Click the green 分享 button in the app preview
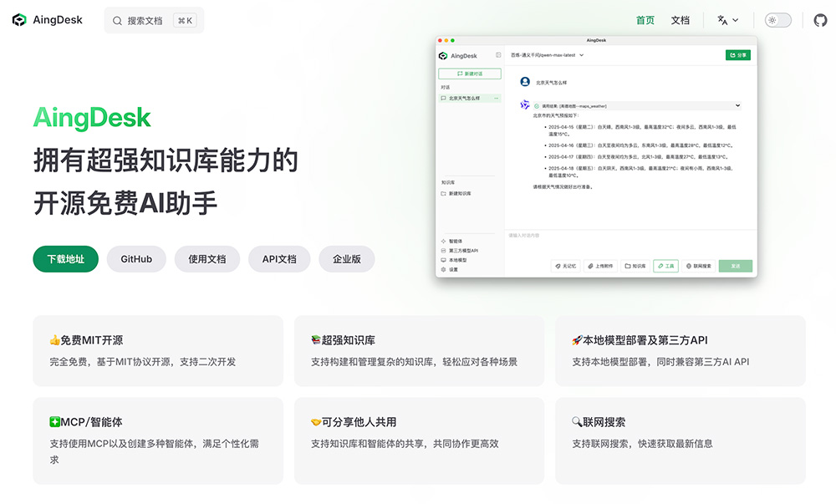Image resolution: width=836 pixels, height=504 pixels. [738, 55]
